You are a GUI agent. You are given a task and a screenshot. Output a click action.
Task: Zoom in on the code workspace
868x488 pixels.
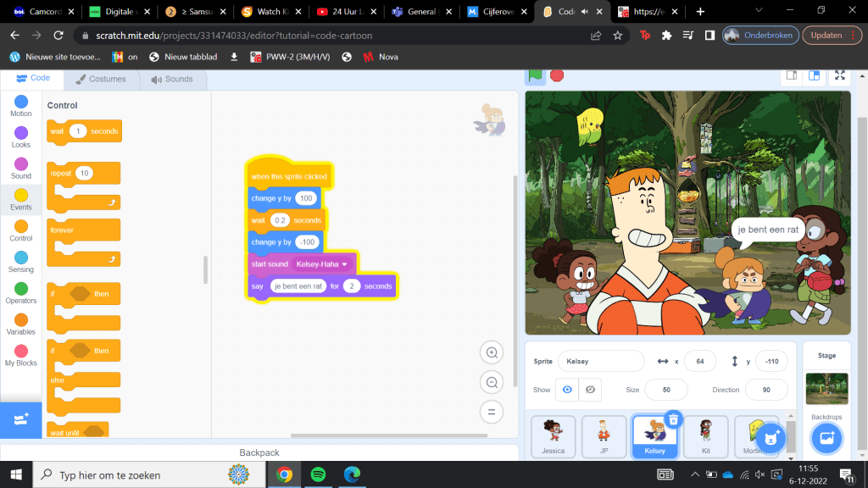coord(491,352)
